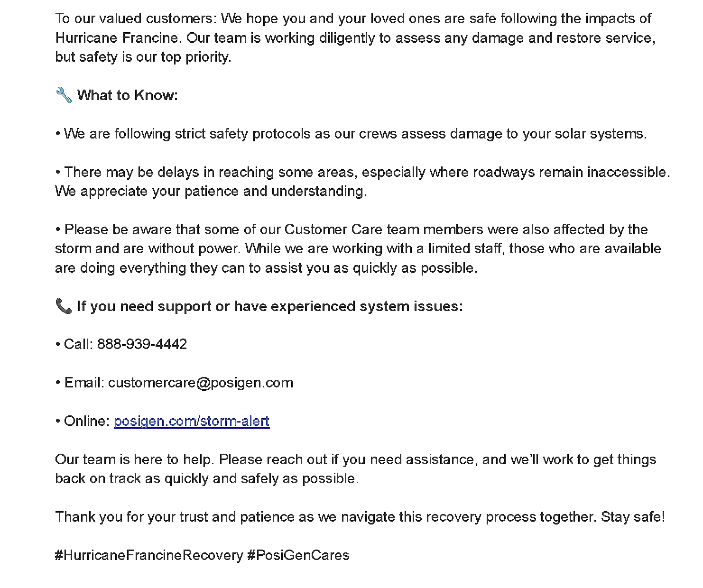Click the "Email:" label
Image resolution: width=703 pixels, height=588 pixels.
point(84,383)
